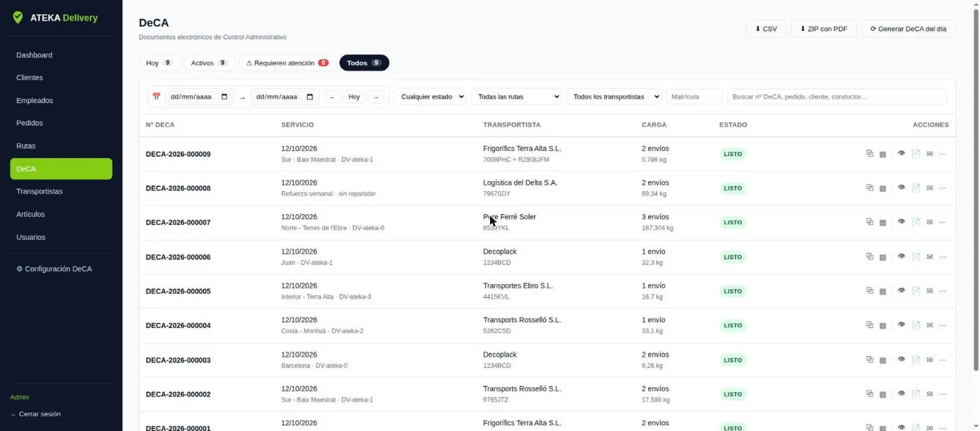Open the document icon for DECA-2026-000007
This screenshot has height=431, width=980.
click(x=916, y=222)
